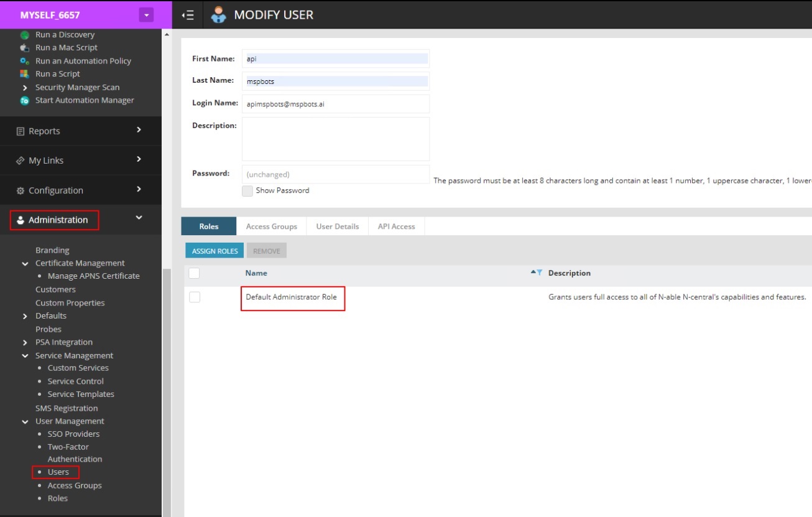Click the Run a Discovery icon
Screen dimensions: 812x517
(x=25, y=35)
